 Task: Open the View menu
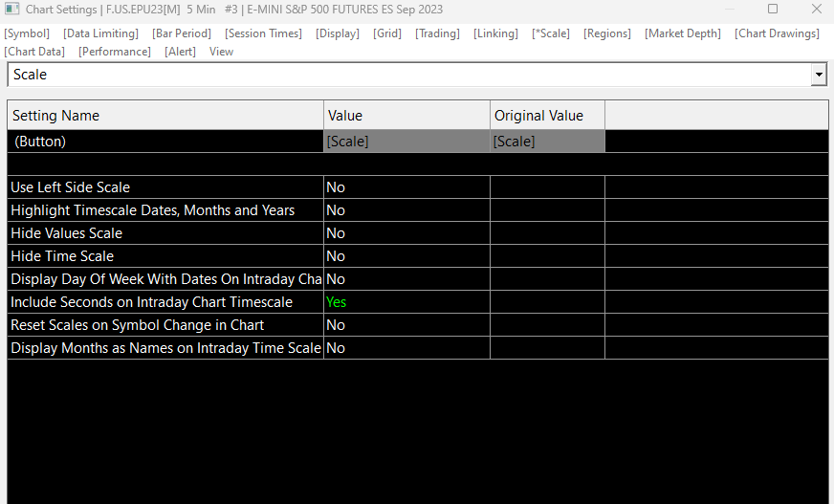pos(221,52)
